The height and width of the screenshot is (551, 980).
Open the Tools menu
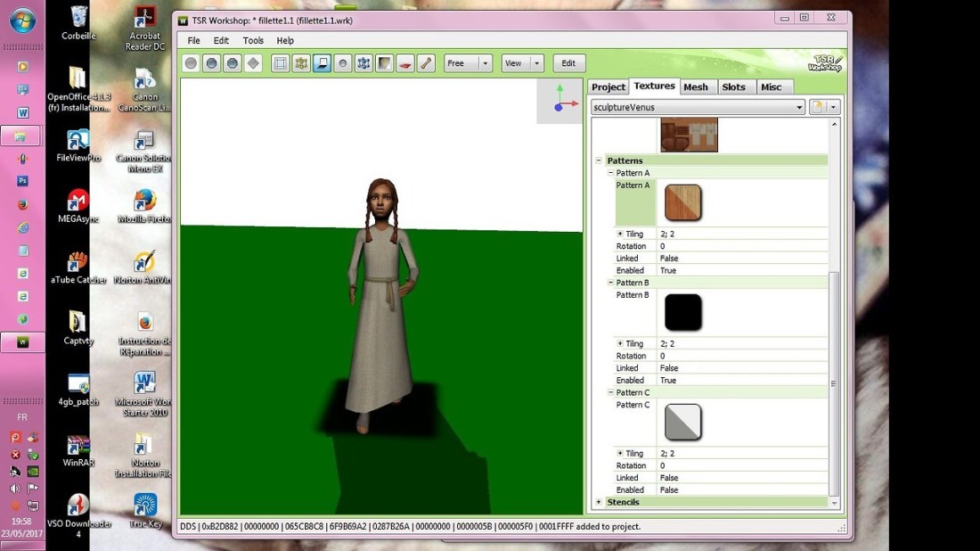253,40
